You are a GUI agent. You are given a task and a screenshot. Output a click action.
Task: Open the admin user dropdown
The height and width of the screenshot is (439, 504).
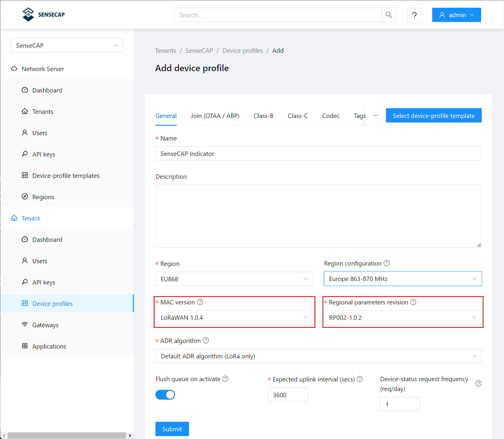(457, 15)
